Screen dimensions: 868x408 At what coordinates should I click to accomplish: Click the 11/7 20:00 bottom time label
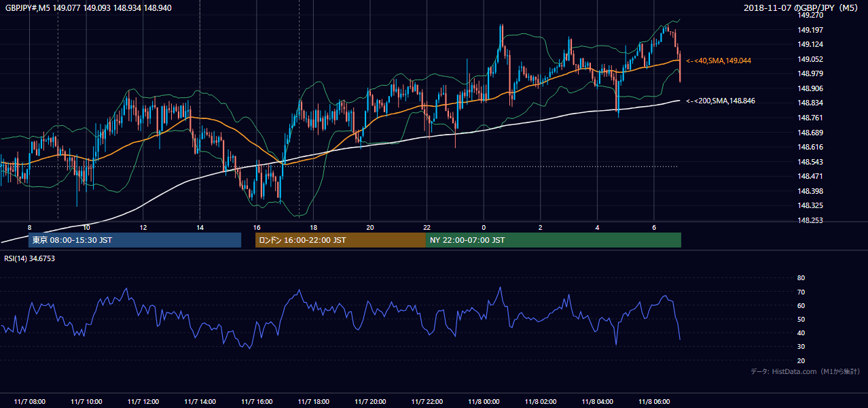click(x=370, y=402)
